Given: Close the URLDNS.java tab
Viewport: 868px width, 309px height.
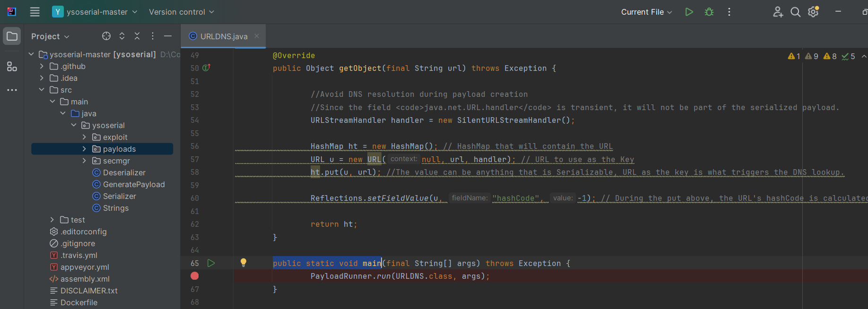Looking at the screenshot, I should [x=257, y=36].
